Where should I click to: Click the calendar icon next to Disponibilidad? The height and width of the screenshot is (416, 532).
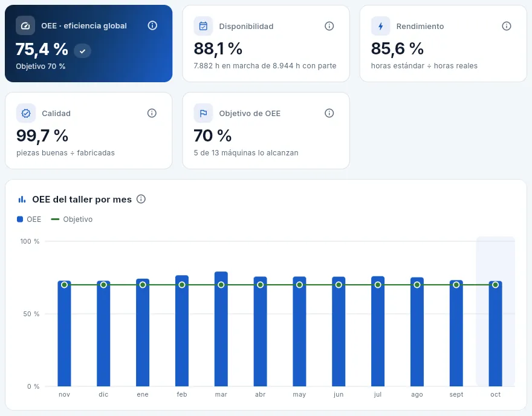(203, 26)
